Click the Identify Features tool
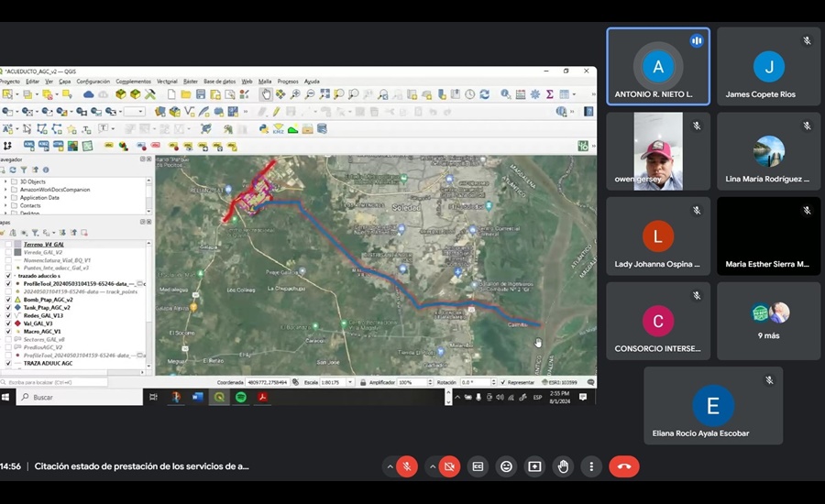 pyautogui.click(x=504, y=94)
